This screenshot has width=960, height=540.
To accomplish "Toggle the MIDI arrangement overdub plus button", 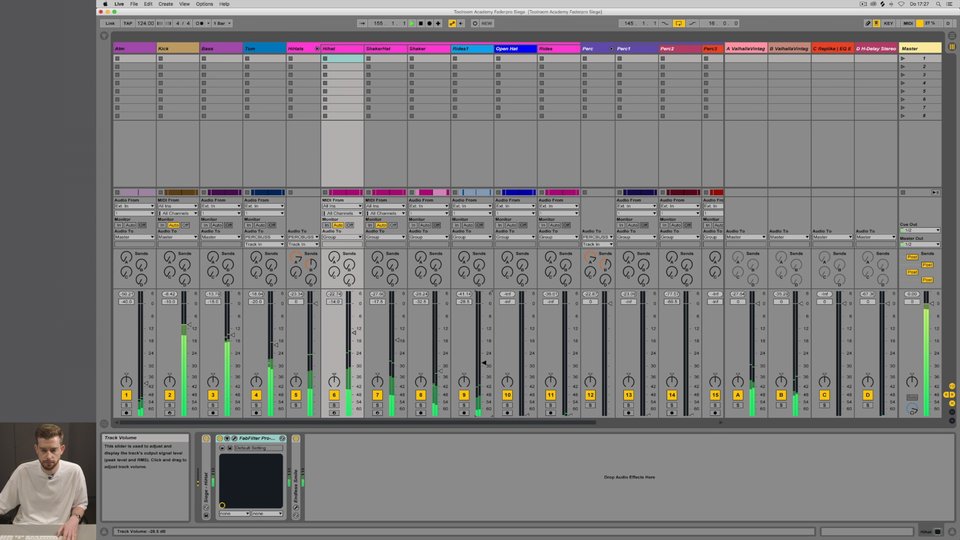I will point(438,23).
